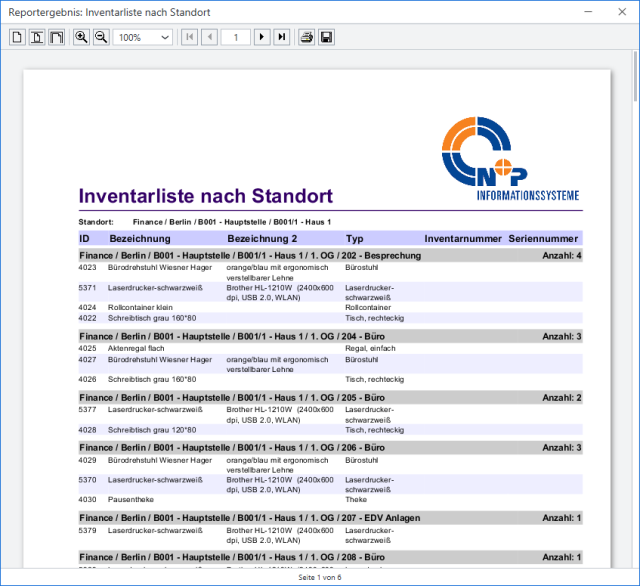
Task: Click ID '5377' in the list
Action: click(x=87, y=409)
